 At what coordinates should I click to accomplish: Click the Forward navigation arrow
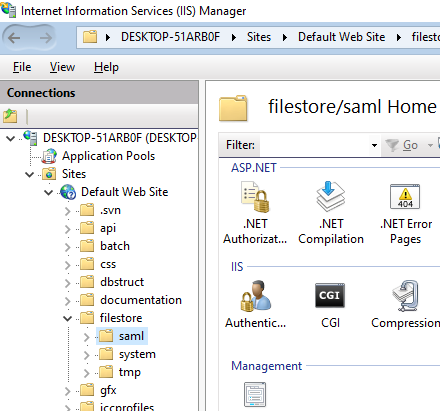coord(46,38)
